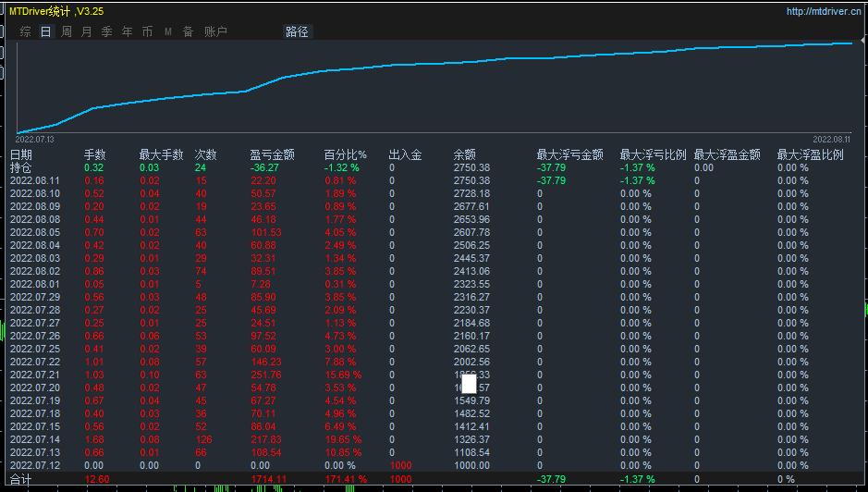This screenshot has width=868, height=492.
Task: Select the 2022.07.12 date row
Action: pyautogui.click(x=35, y=465)
